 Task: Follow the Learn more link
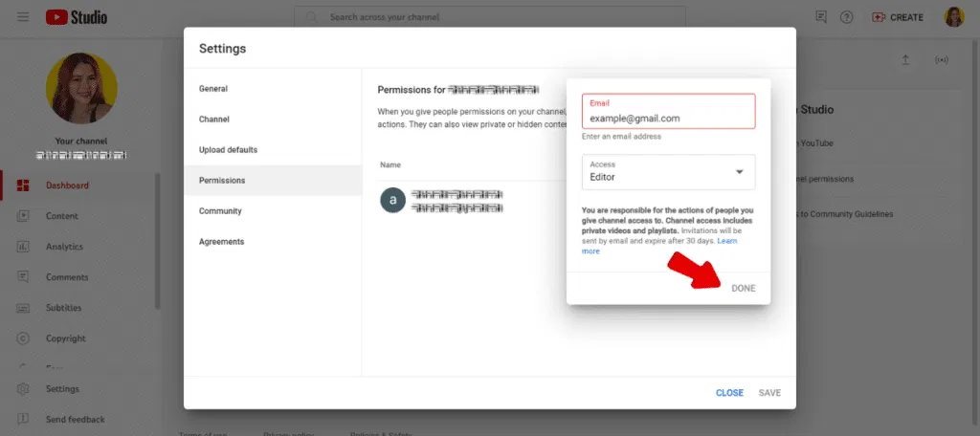(x=590, y=251)
